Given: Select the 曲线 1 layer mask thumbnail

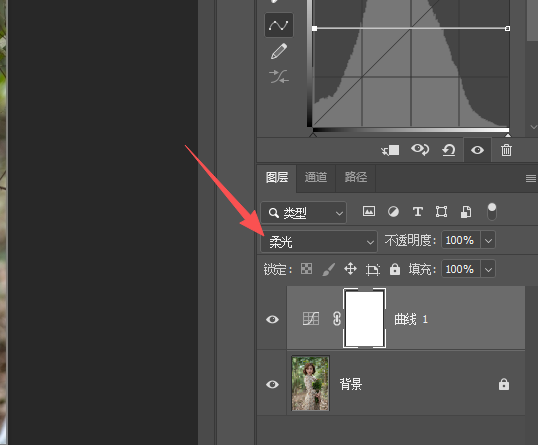Looking at the screenshot, I should (364, 318).
